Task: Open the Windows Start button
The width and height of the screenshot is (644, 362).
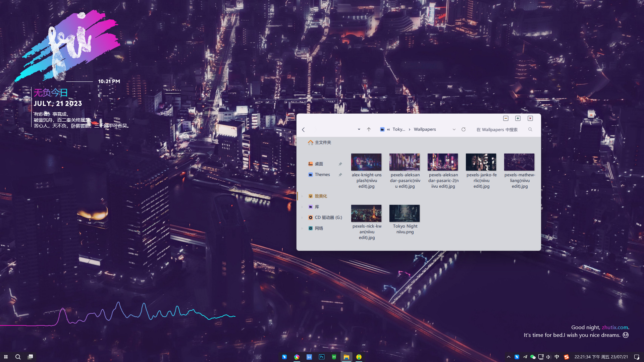Action: click(x=6, y=357)
